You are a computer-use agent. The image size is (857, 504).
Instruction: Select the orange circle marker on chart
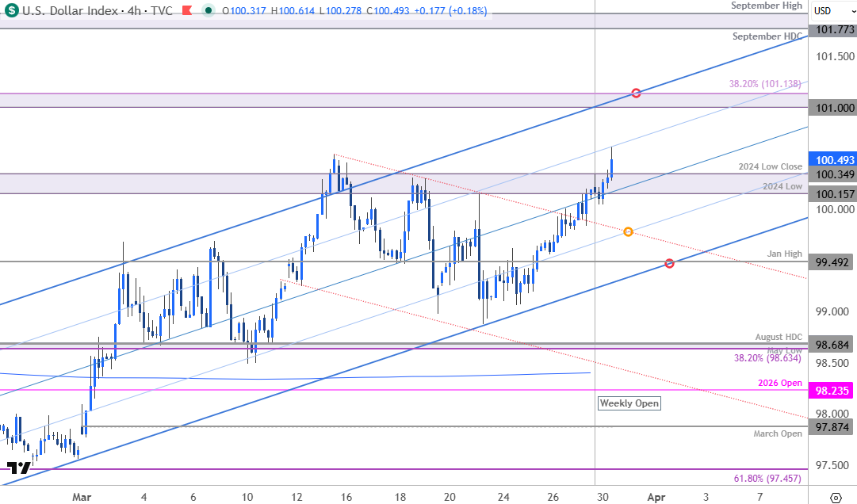629,232
